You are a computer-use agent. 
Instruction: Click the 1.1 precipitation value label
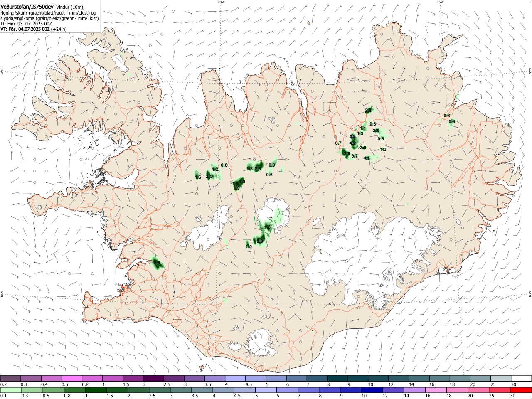click(x=363, y=128)
